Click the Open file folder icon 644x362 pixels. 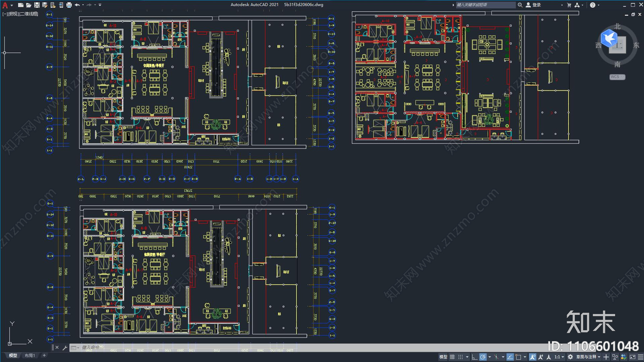coord(29,5)
